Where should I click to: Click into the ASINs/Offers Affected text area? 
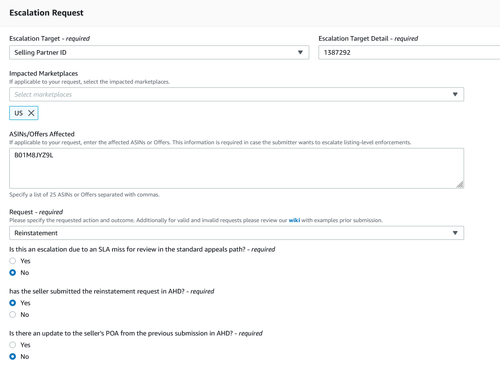click(x=236, y=168)
